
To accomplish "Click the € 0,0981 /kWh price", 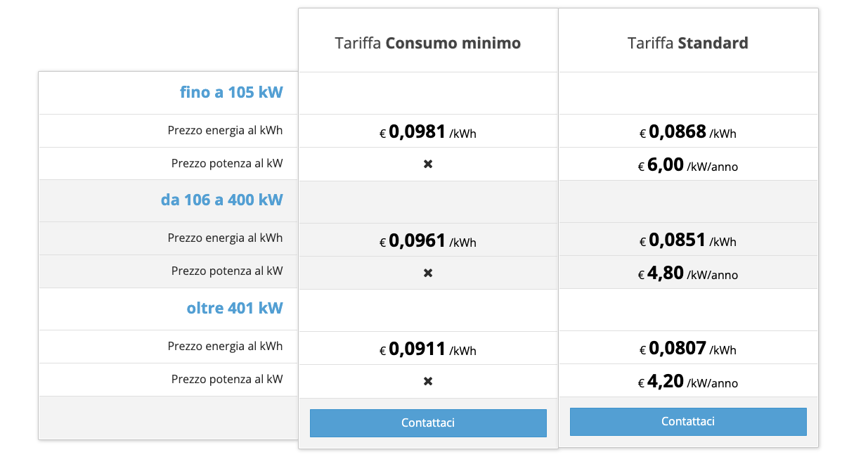I will tap(428, 132).
